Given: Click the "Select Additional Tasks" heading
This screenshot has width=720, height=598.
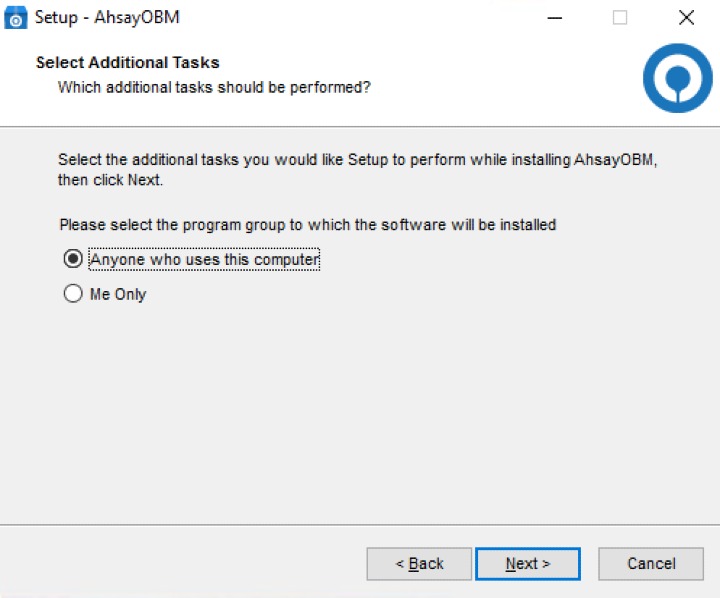Looking at the screenshot, I should (x=128, y=62).
